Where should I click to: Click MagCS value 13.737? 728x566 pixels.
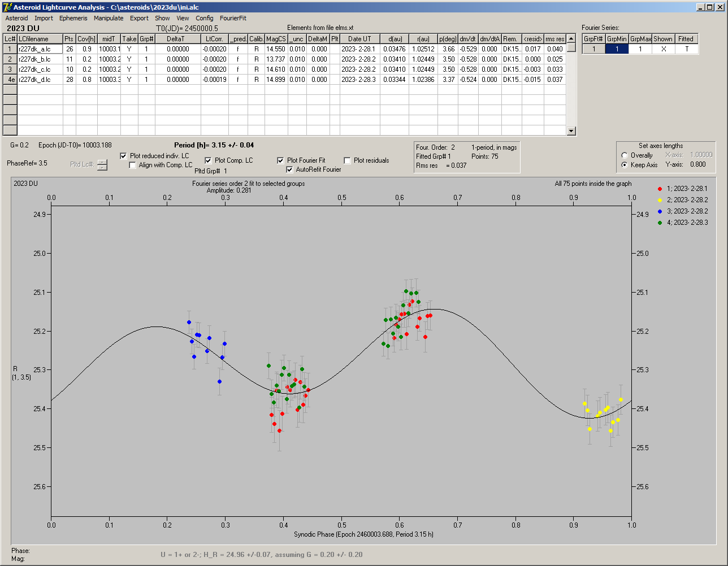(276, 59)
